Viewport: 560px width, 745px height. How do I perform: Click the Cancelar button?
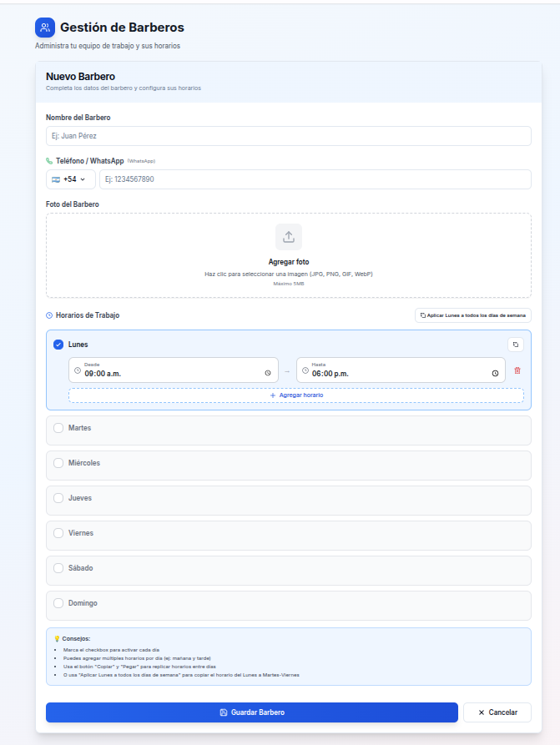(x=497, y=712)
